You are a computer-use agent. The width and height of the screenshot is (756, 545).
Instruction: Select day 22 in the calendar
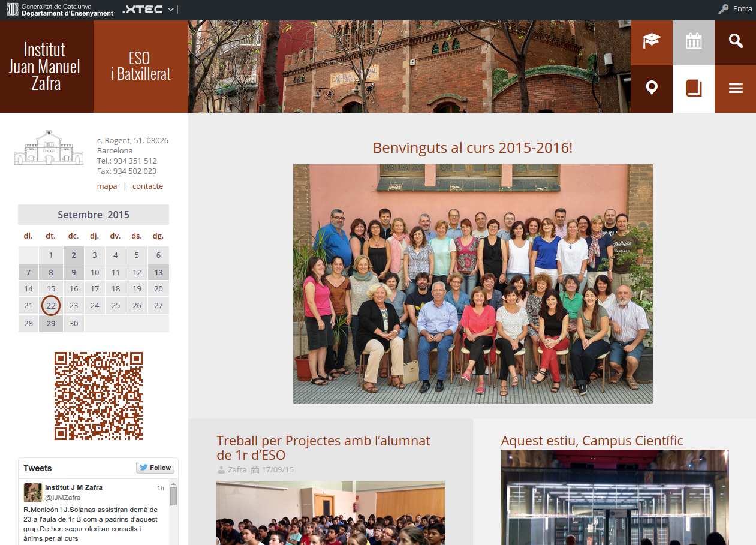[x=51, y=306]
